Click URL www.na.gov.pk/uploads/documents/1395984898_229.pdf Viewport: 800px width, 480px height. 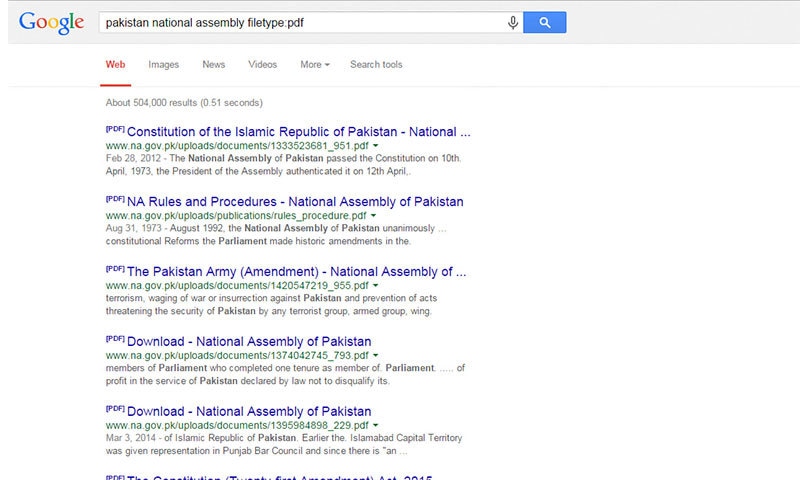237,425
